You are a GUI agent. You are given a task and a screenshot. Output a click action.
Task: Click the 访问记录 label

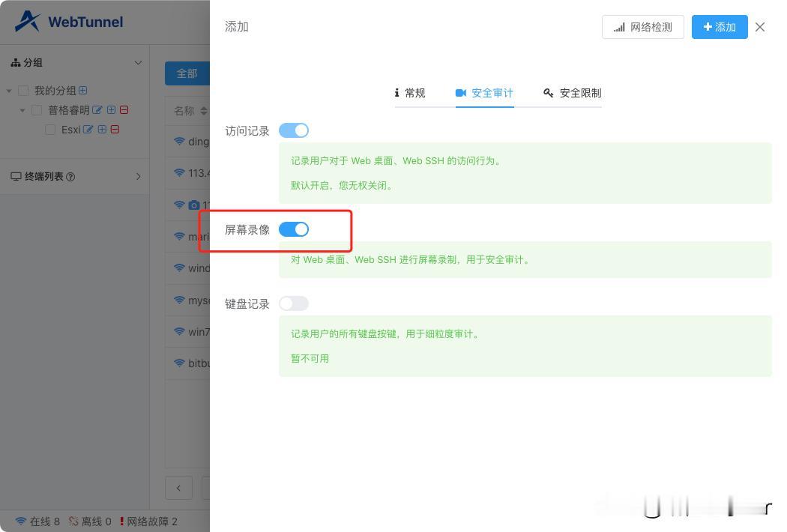pos(247,131)
